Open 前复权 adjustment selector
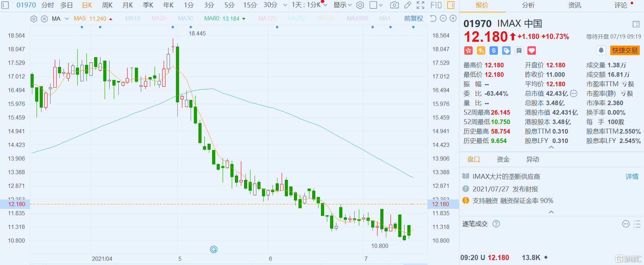 click(x=414, y=18)
